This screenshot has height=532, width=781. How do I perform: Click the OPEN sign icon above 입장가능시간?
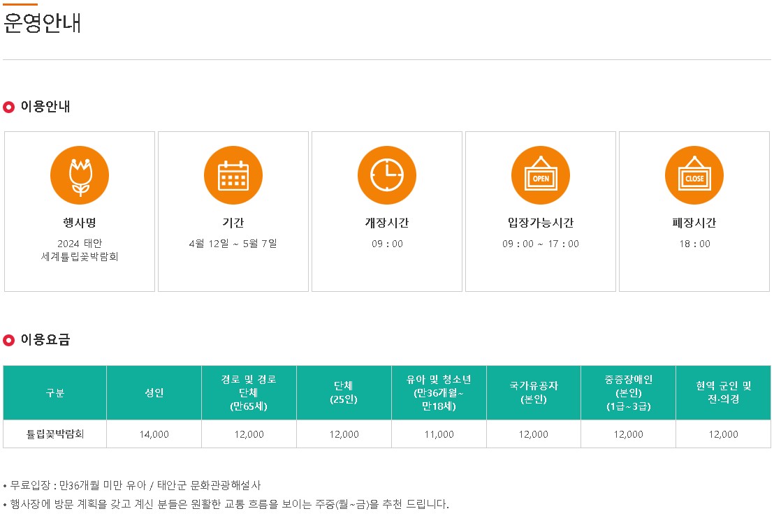tap(540, 175)
